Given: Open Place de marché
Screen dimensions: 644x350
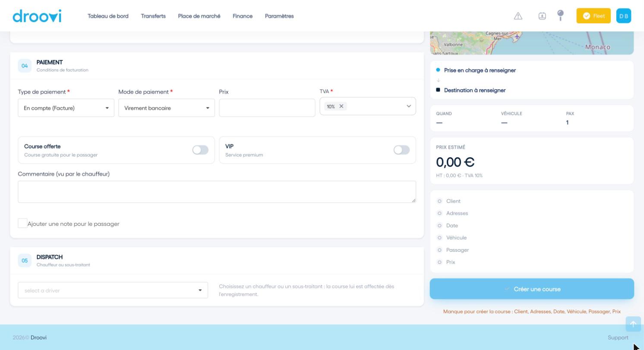Looking at the screenshot, I should click(199, 16).
